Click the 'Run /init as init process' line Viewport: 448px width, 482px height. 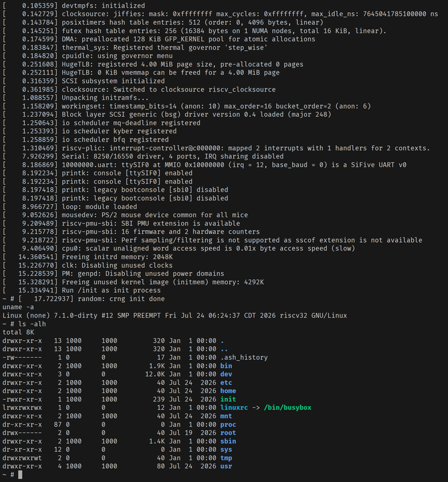click(x=111, y=290)
